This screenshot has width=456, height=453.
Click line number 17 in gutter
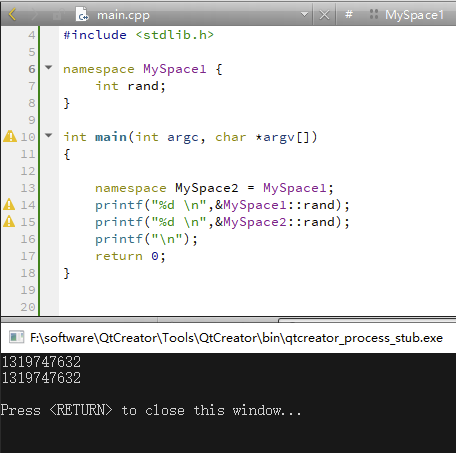[28, 256]
